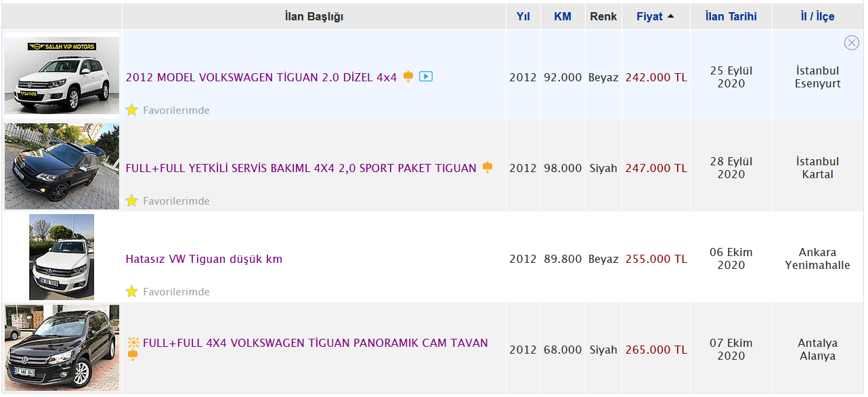Click Siyah color cell in the Kartal row
The width and height of the screenshot is (868, 397).
pyautogui.click(x=603, y=168)
